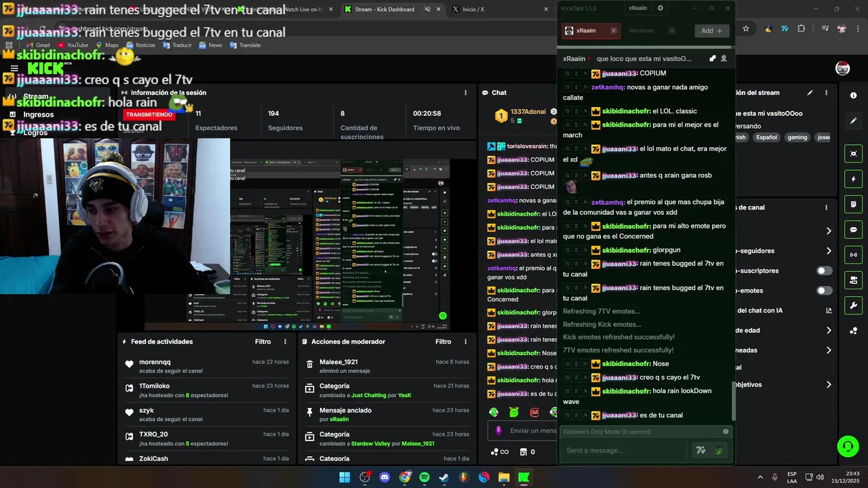This screenshot has width=868, height=488.
Task: Open the user list icon in KickTalk
Action: [x=724, y=58]
